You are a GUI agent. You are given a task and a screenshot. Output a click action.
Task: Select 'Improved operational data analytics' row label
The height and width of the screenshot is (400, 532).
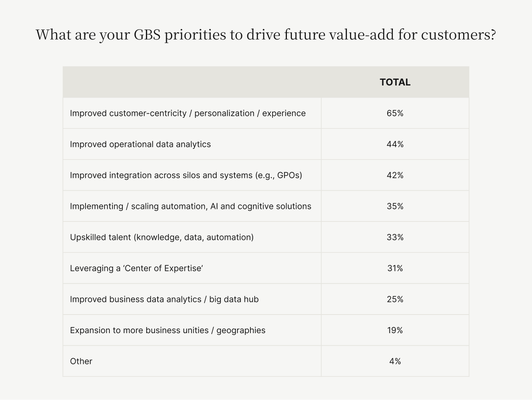point(140,144)
